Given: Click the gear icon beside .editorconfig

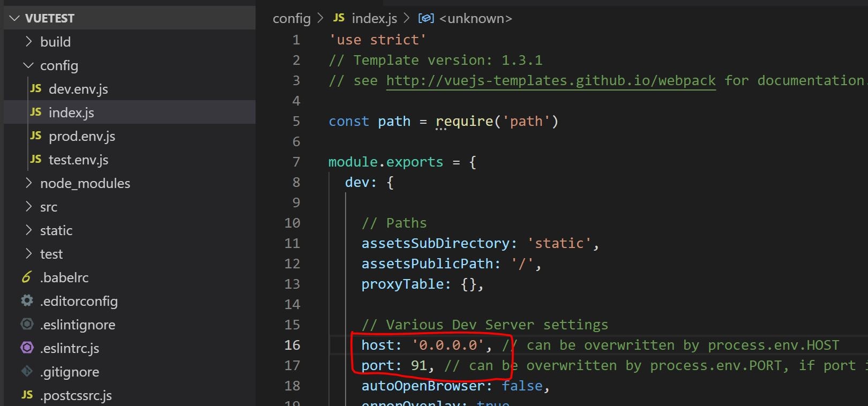Looking at the screenshot, I should [x=27, y=300].
